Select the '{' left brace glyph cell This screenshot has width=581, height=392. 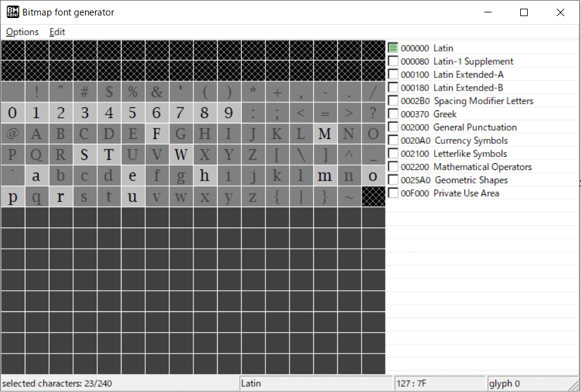(x=277, y=197)
